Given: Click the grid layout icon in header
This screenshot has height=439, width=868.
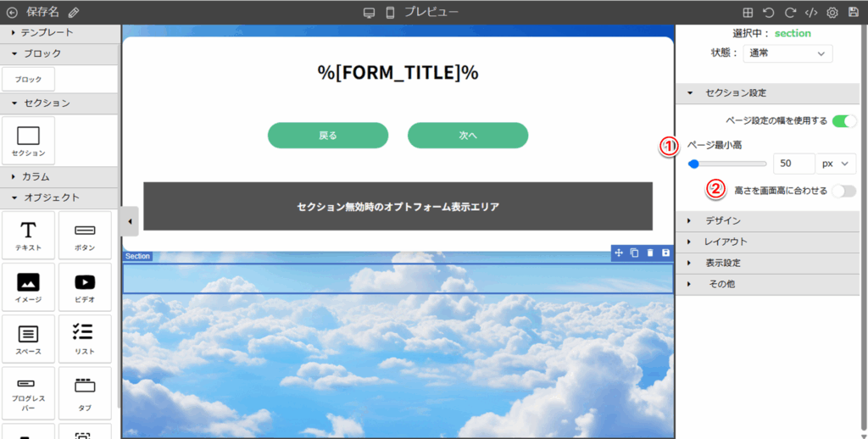Looking at the screenshot, I should pos(748,13).
